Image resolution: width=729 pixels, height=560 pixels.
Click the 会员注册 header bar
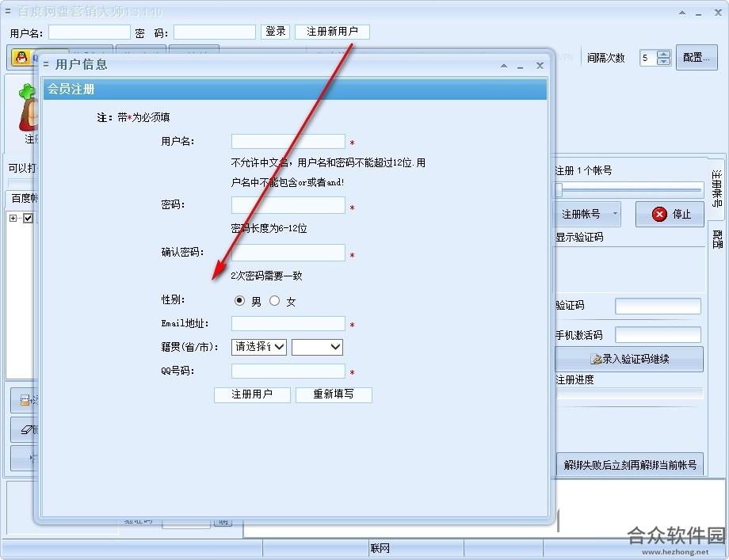[x=295, y=89]
